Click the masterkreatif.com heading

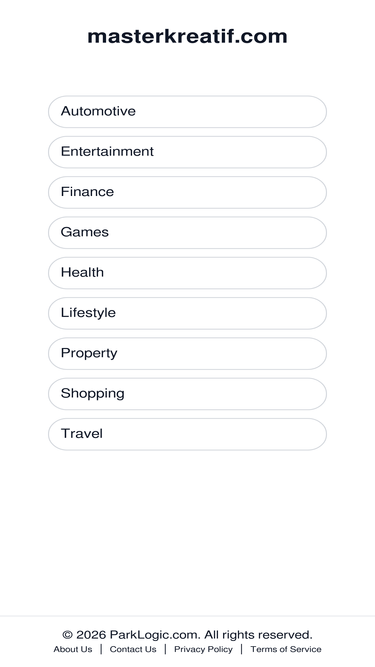tap(188, 37)
